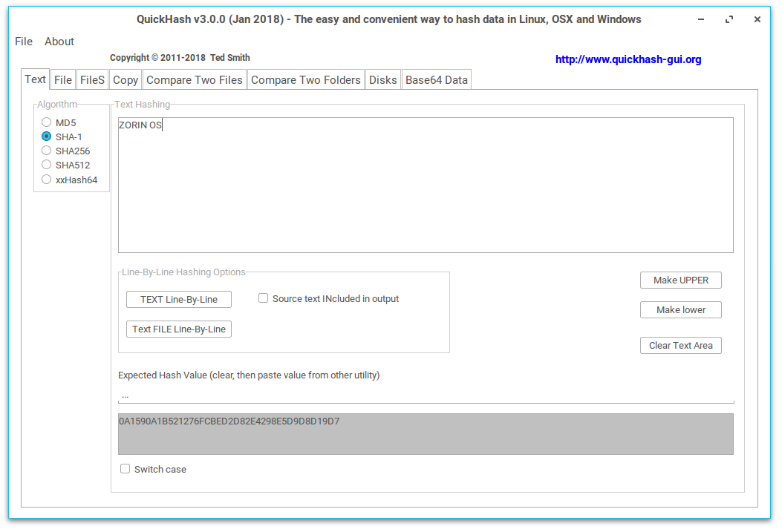Open the File menu
This screenshot has width=782, height=532.
point(24,42)
